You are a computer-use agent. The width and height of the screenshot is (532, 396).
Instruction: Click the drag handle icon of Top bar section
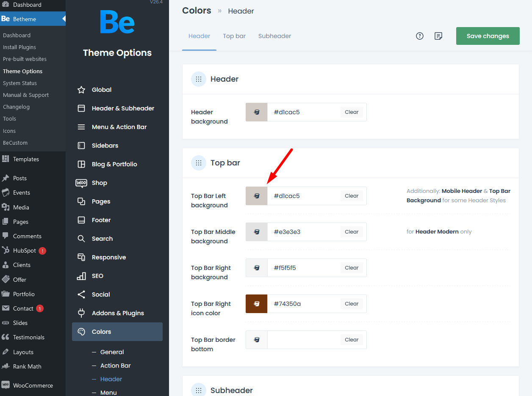click(199, 163)
